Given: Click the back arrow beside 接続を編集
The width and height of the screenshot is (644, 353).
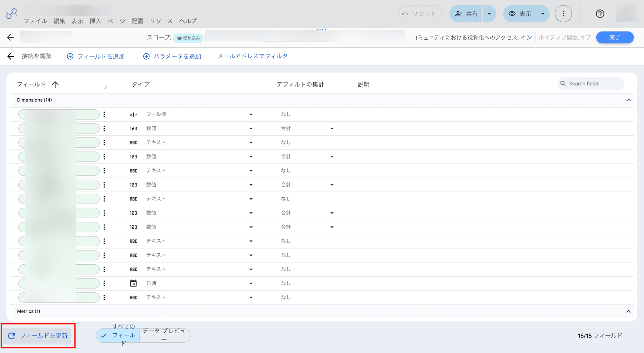Looking at the screenshot, I should (x=11, y=56).
